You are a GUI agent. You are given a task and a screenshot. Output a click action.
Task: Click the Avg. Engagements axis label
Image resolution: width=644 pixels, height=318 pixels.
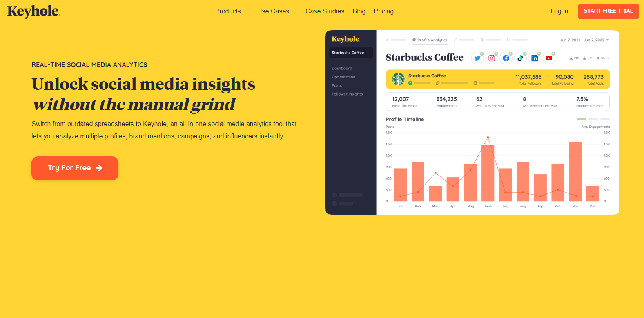595,127
